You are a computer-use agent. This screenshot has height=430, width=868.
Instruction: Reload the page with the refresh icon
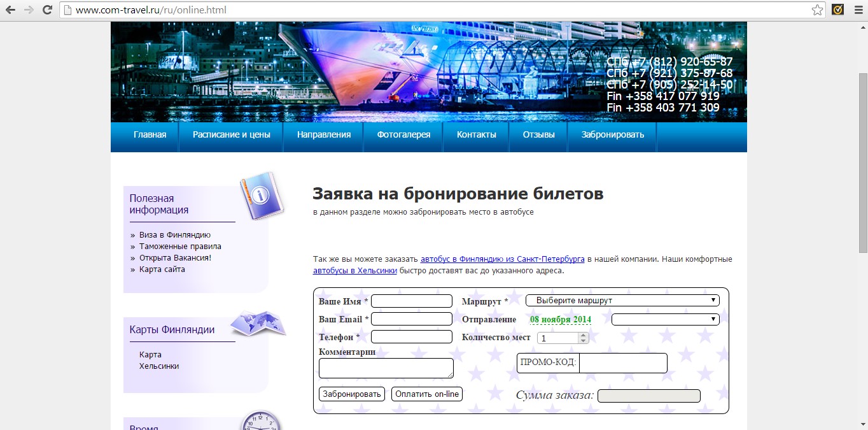tap(47, 10)
